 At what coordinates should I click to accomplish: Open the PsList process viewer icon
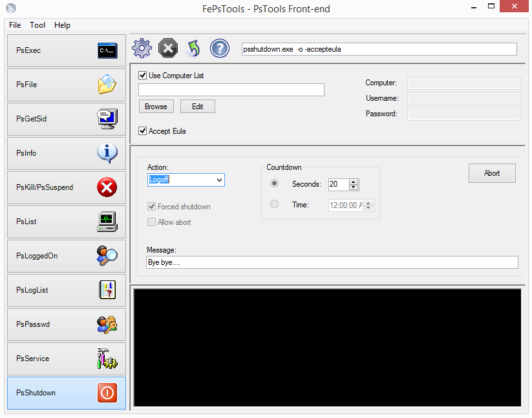coord(107,222)
